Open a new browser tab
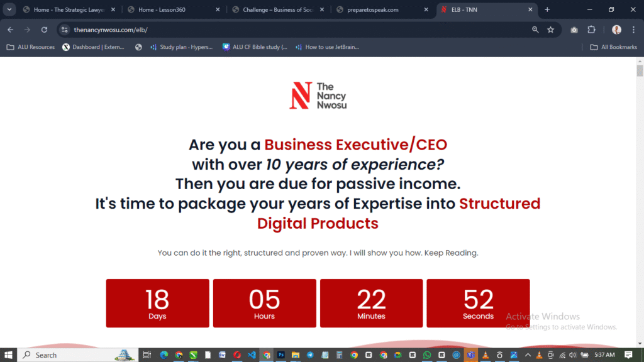644x362 pixels. 547,9
